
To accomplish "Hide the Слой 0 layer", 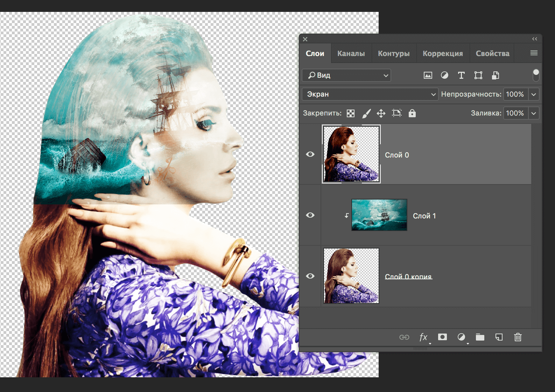I will tap(310, 154).
